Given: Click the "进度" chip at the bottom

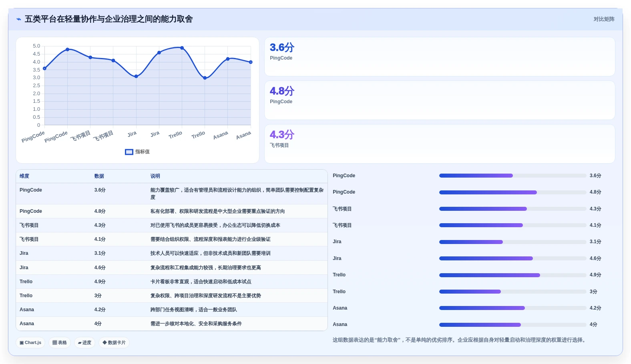Looking at the screenshot, I should [85, 343].
